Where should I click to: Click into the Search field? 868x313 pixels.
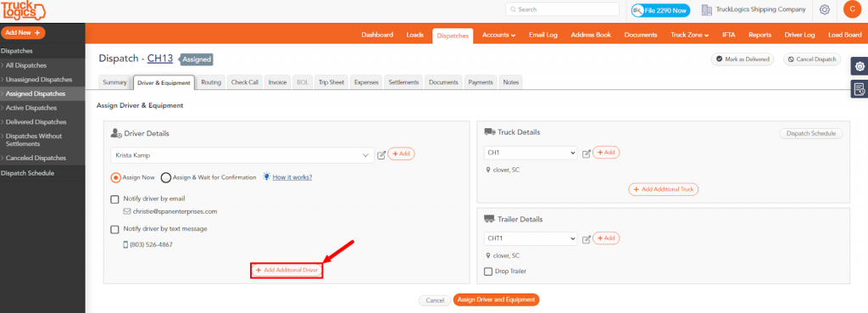point(562,9)
